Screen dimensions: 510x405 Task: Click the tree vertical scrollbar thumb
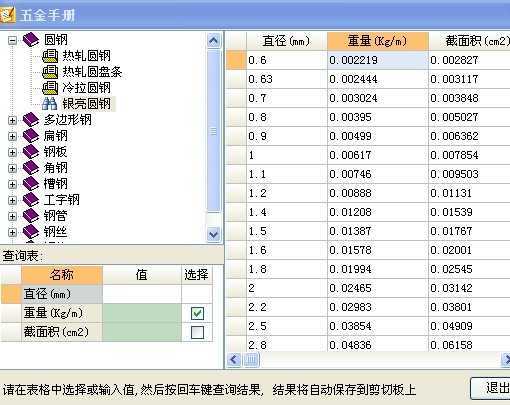coord(214,131)
